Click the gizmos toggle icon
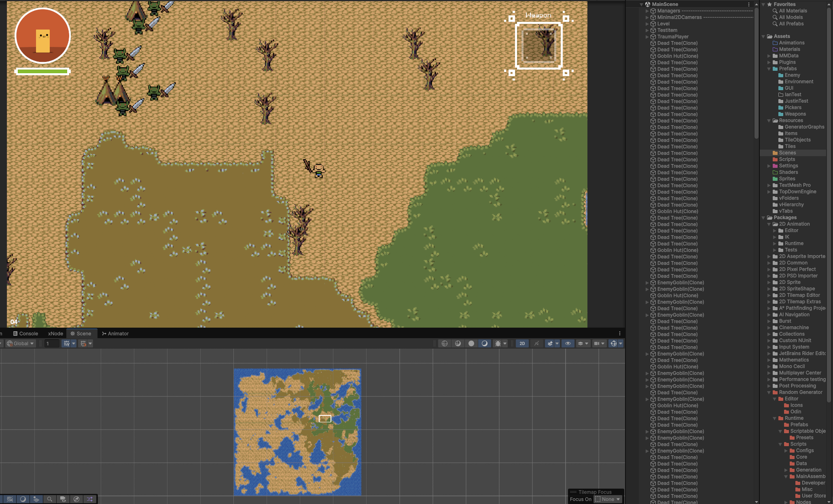This screenshot has height=504, width=833. 614,343
